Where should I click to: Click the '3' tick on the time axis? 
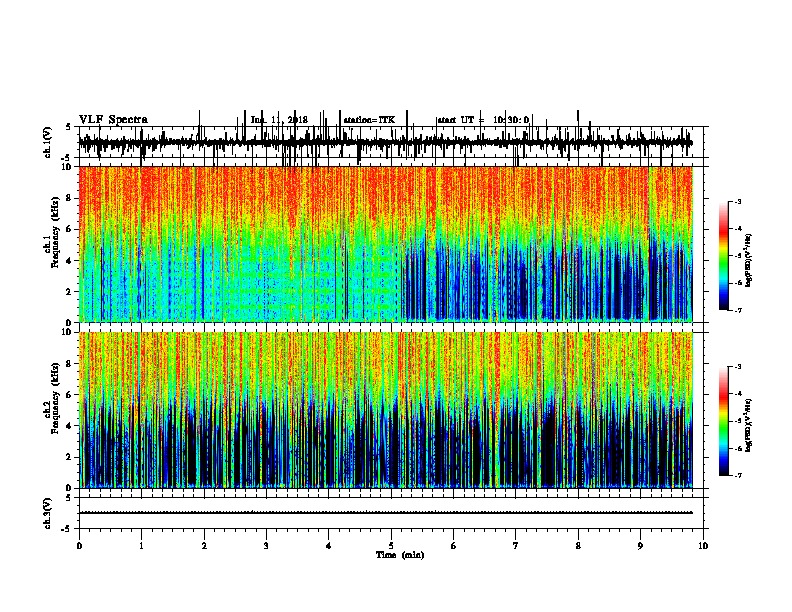tap(266, 546)
